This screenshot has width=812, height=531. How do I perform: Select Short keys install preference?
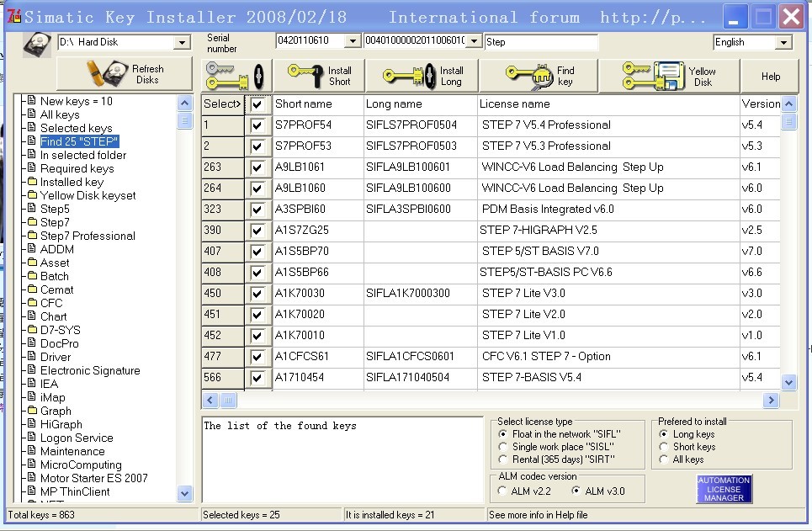(x=665, y=447)
